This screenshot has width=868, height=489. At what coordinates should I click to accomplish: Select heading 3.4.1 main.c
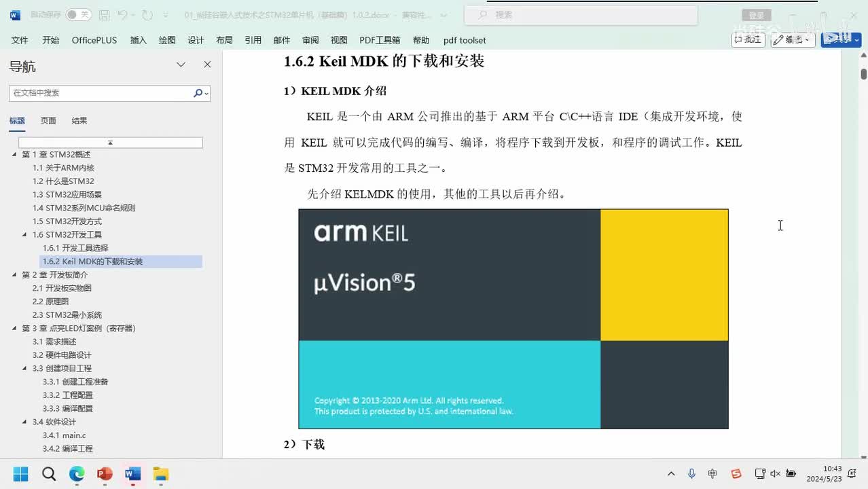pos(64,435)
